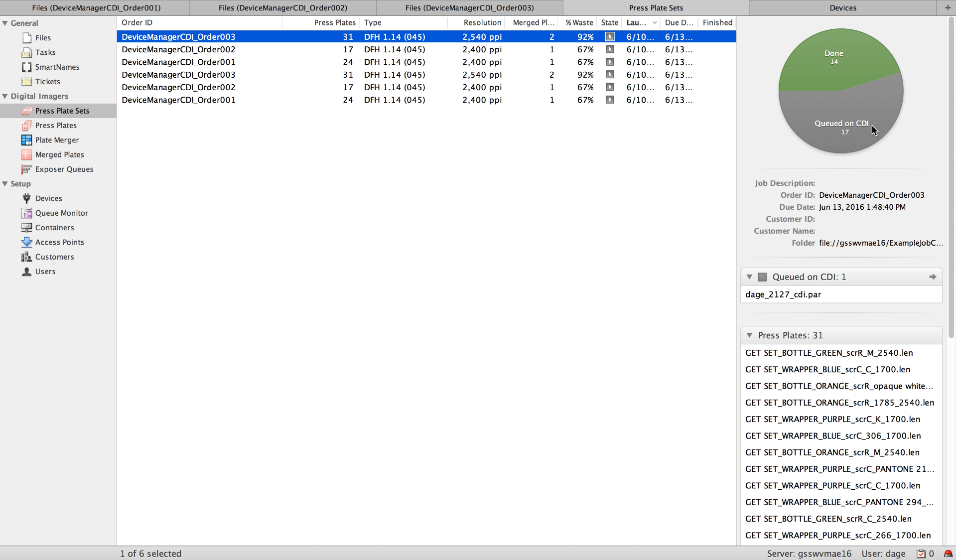Add a new tab with plus button
Viewport: 956px width, 560px height.
tap(948, 8)
